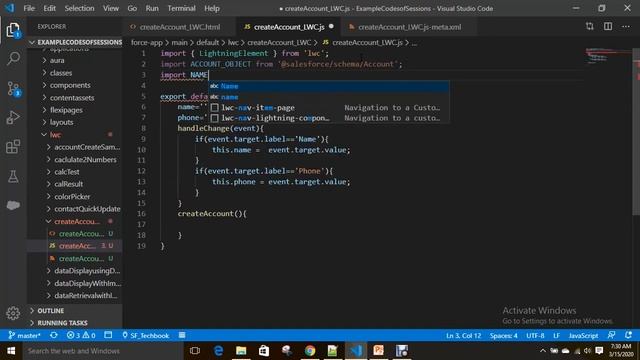
Task: Open the Explorer view in activity bar
Action: [13, 30]
